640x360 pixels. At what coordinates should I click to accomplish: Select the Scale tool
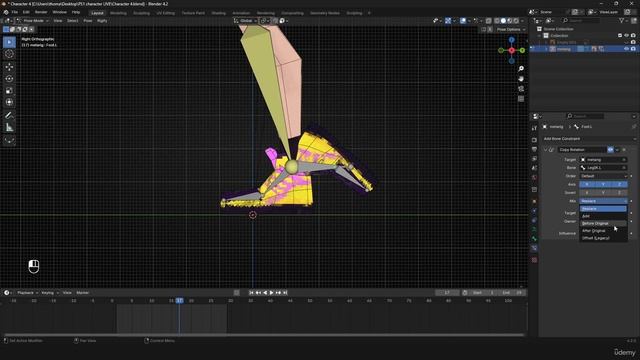[9, 91]
